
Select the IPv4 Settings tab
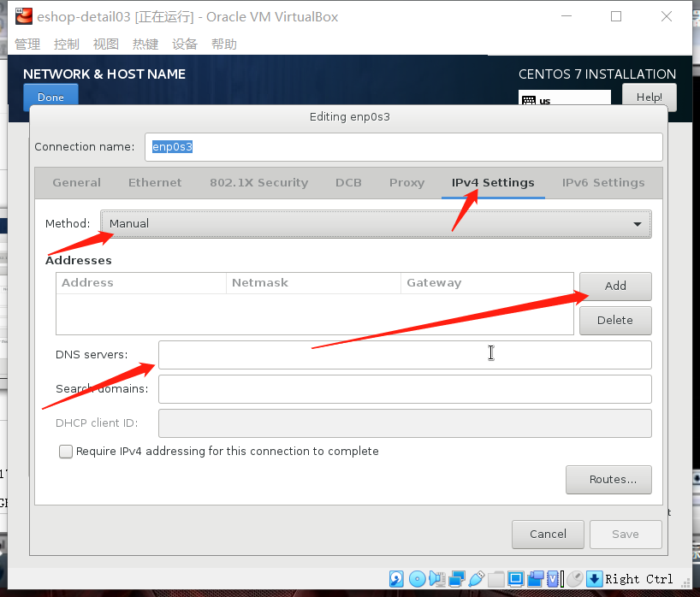(x=493, y=182)
